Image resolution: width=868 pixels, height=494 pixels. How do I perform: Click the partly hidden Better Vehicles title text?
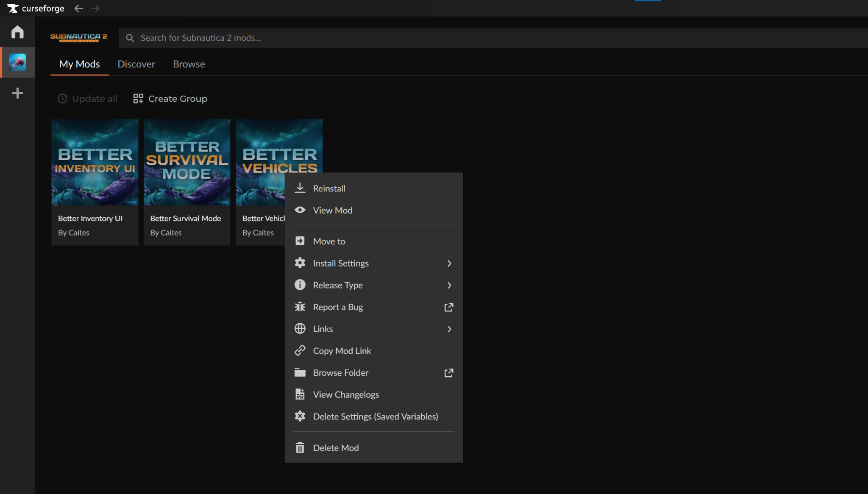[x=263, y=219]
